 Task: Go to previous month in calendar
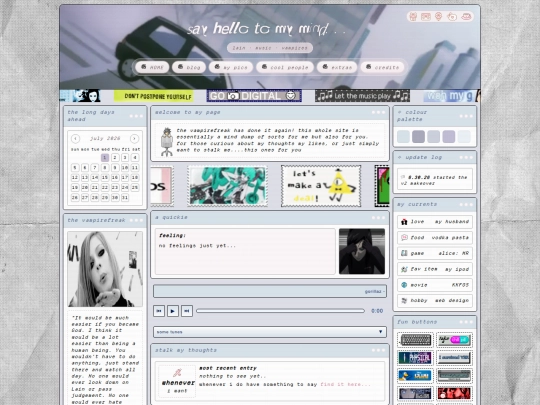(x=75, y=138)
